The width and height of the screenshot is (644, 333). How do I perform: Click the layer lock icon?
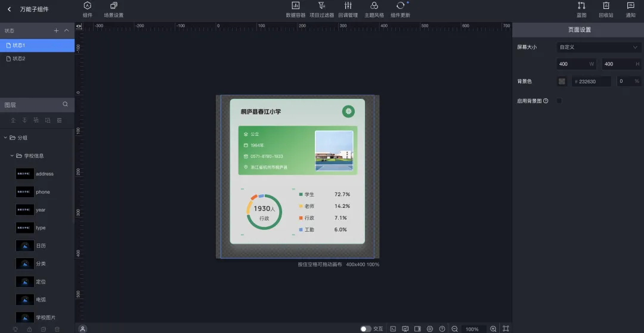[29, 329]
